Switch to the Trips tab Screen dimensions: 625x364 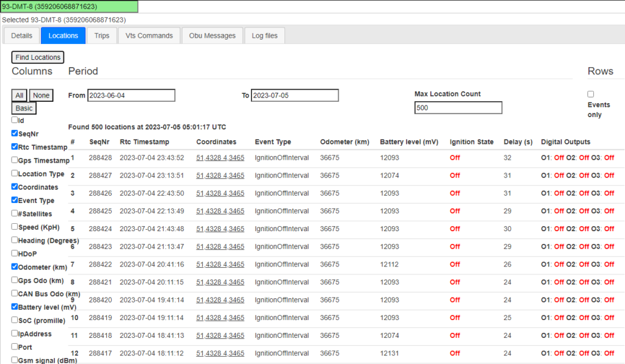[x=102, y=36]
